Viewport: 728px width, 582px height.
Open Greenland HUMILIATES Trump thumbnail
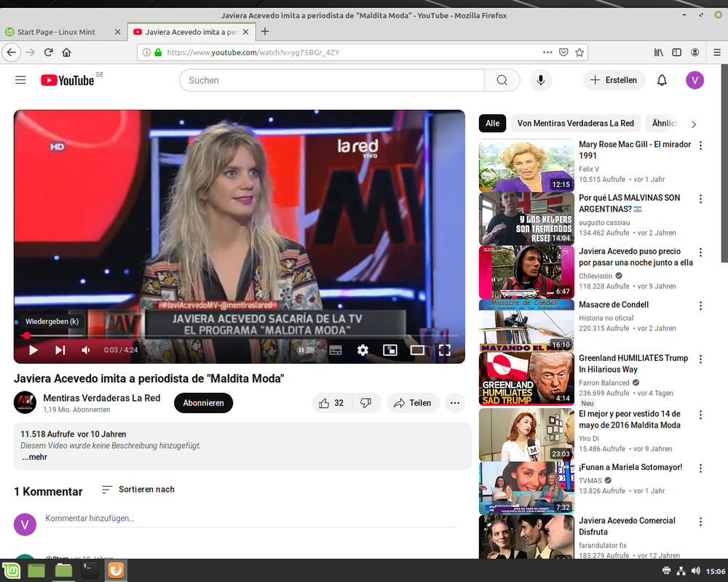click(526, 379)
